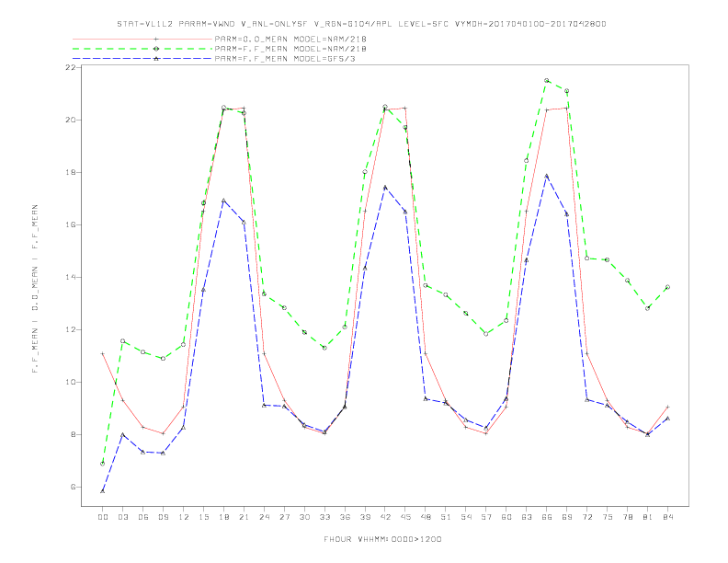Click x-axis tick label 48
The width and height of the screenshot is (728, 563).
426,517
